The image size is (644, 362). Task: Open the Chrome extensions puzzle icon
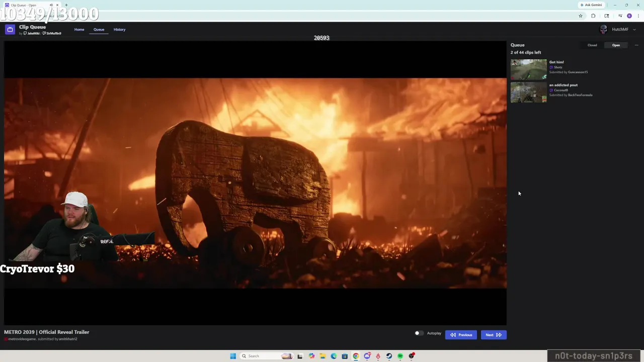593,16
